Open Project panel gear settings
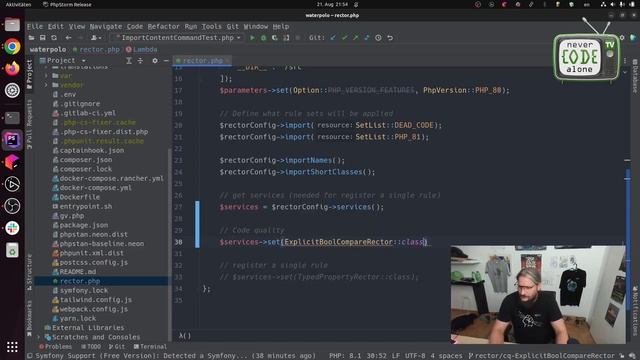The height and width of the screenshot is (360, 640). (155, 60)
